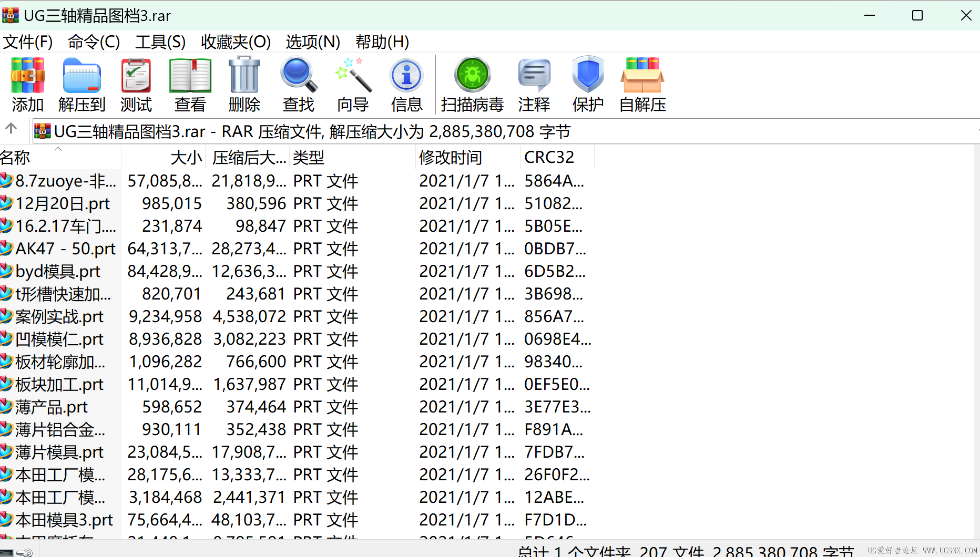Open the File (文件) menu
The width and height of the screenshot is (980, 557).
point(28,42)
